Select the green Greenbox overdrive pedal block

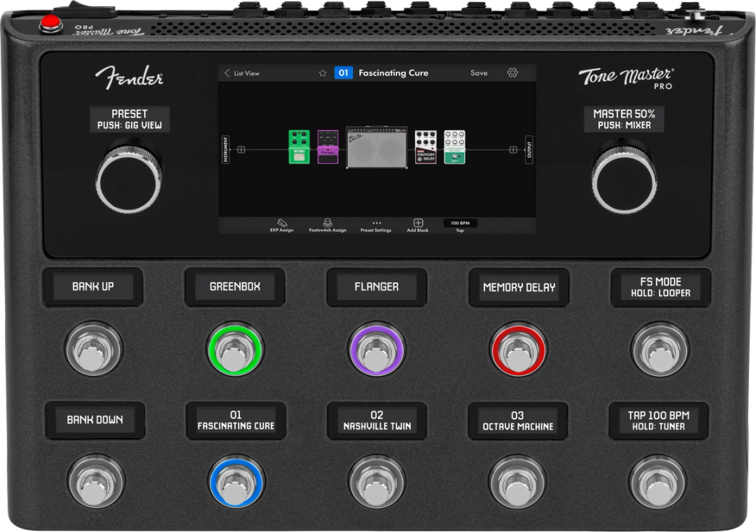pyautogui.click(x=299, y=146)
